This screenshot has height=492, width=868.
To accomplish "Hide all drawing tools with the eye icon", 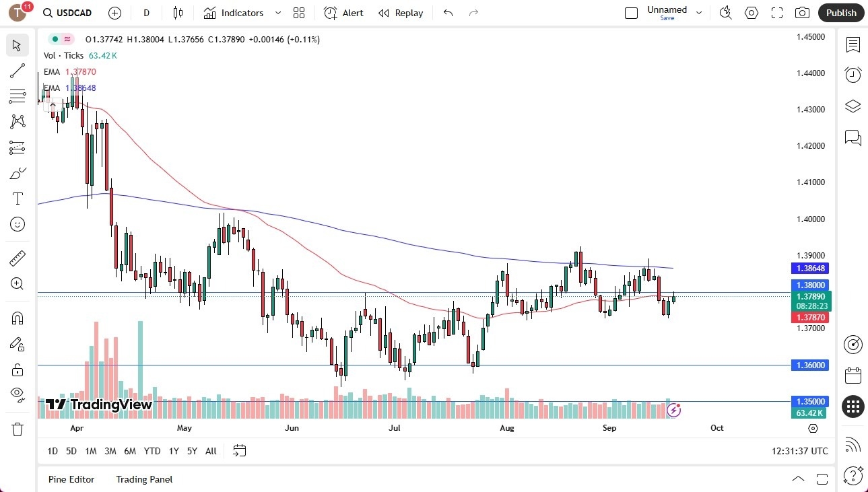I will pyautogui.click(x=17, y=394).
